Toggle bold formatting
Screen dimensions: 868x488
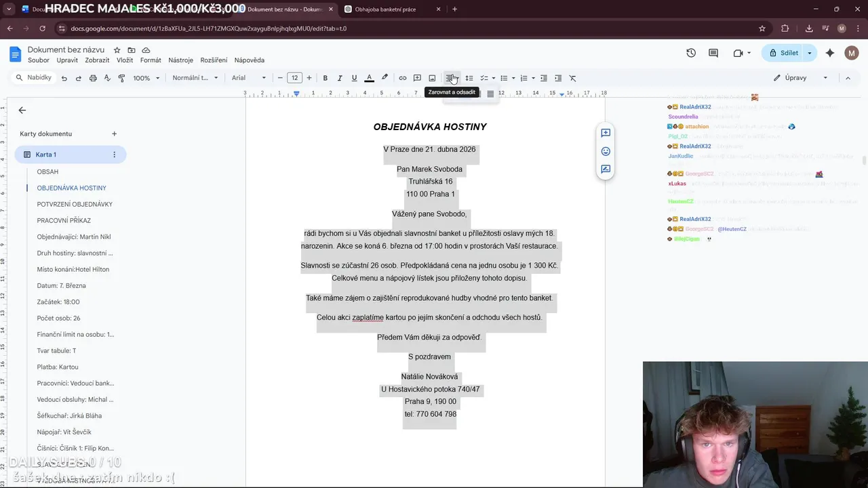(x=325, y=78)
